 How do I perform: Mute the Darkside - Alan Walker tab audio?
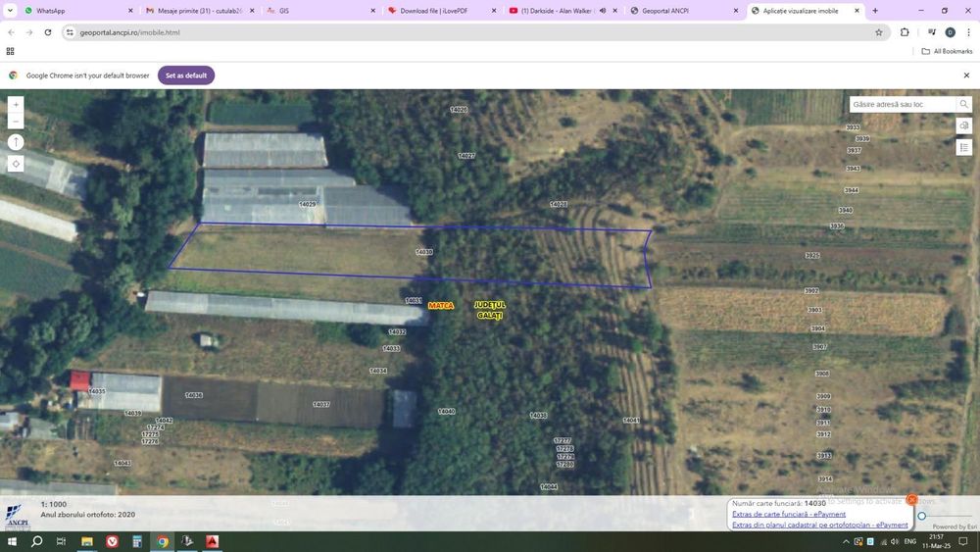[603, 11]
